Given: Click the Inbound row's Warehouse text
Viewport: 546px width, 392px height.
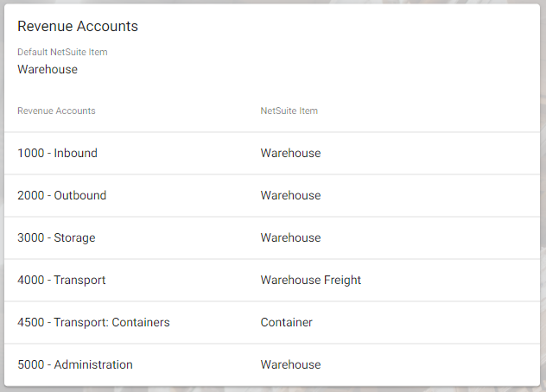Looking at the screenshot, I should (291, 153).
